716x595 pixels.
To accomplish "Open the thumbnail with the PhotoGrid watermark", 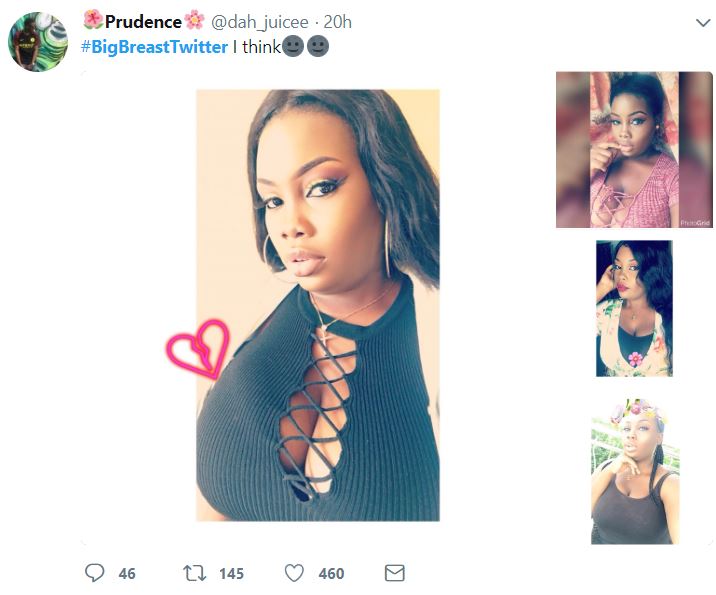I will click(x=619, y=150).
